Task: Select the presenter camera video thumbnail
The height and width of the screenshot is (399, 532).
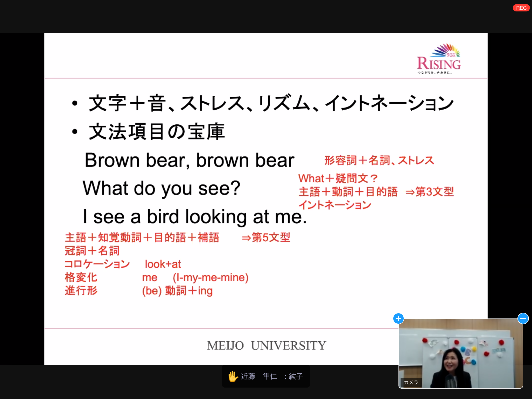Action: point(461,354)
